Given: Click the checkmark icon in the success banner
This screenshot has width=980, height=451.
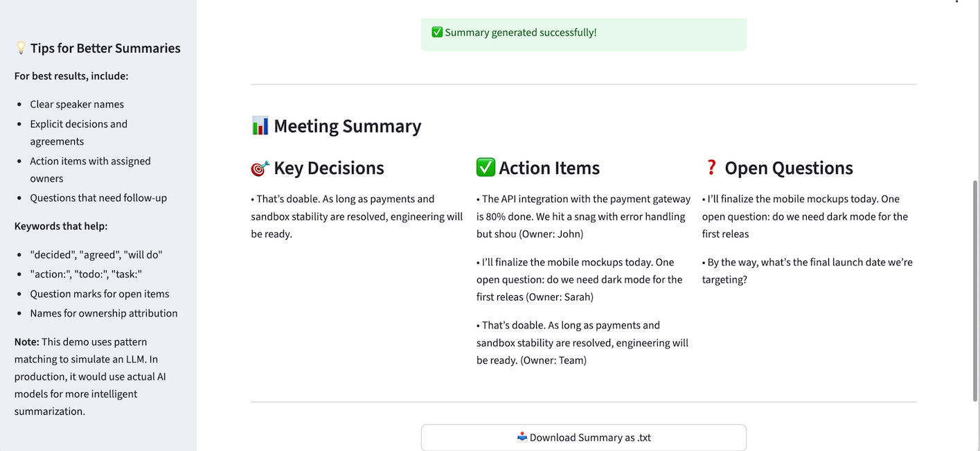Looking at the screenshot, I should tap(437, 31).
